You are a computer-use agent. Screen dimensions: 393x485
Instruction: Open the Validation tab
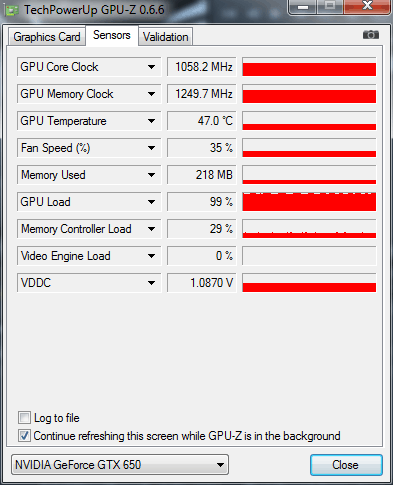(166, 37)
